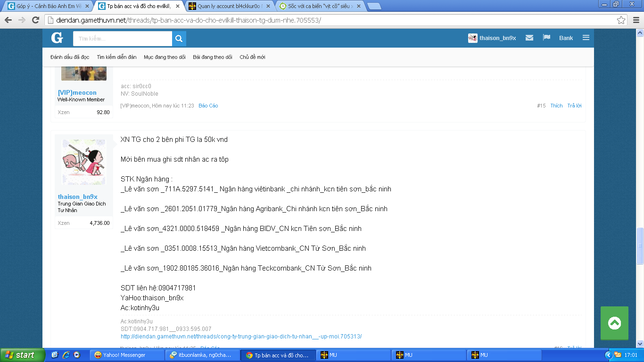Click meocon's avatar photo thumbnail
This screenshot has width=644, height=362.
[84, 74]
